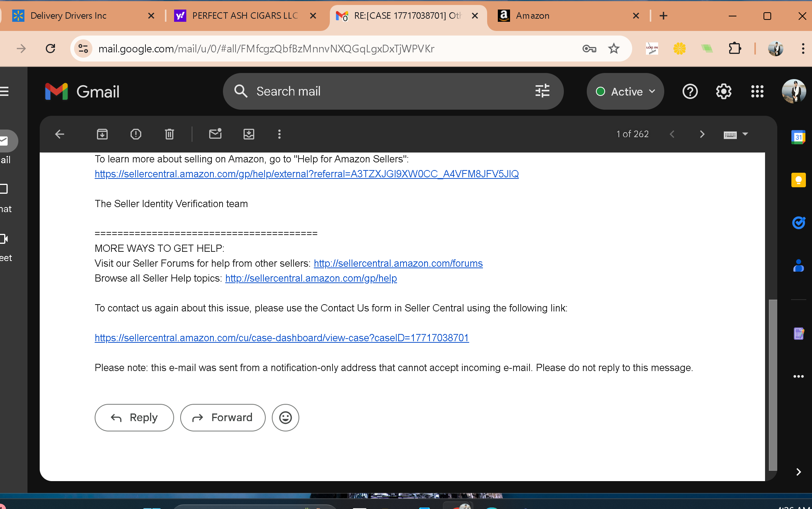Close the Amazon tab

636,16
